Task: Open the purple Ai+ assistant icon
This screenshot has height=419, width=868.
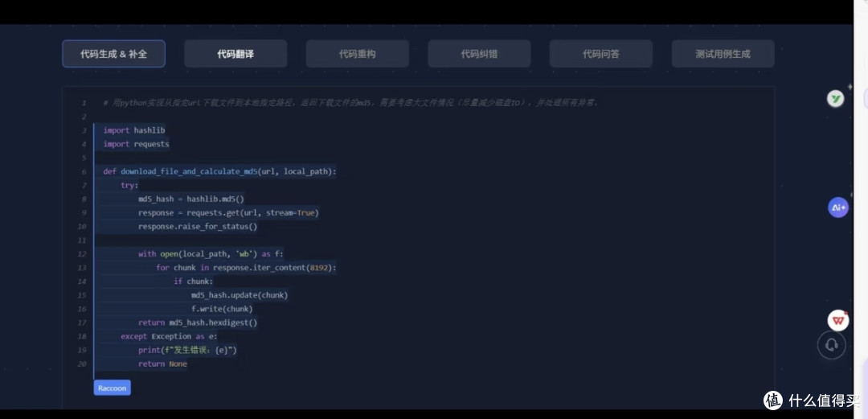Action: (x=838, y=207)
